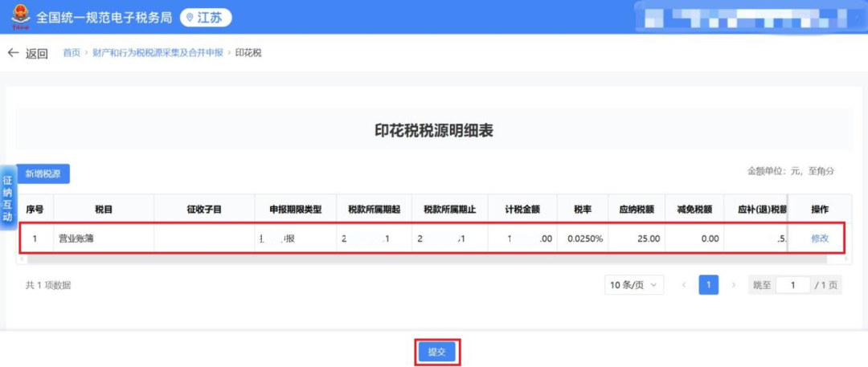Image resolution: width=868 pixels, height=367 pixels.
Task: Click the previous page arrow
Action: tap(684, 285)
